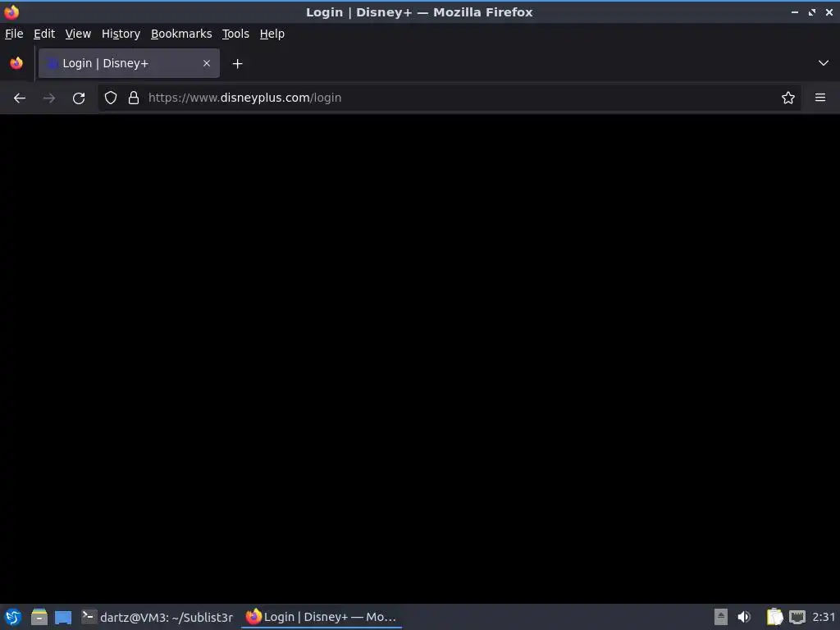Open the Help menu
The image size is (840, 630).
pos(272,34)
